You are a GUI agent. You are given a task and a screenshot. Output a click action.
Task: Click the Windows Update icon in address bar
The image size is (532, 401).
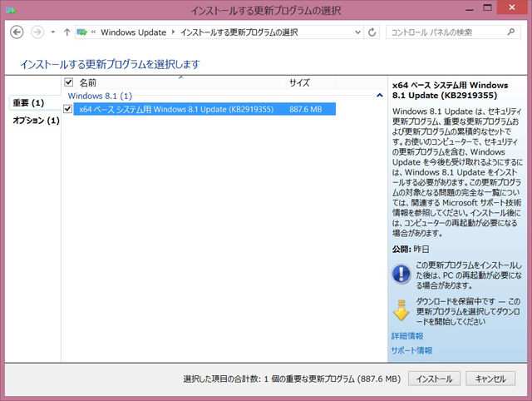tap(81, 32)
